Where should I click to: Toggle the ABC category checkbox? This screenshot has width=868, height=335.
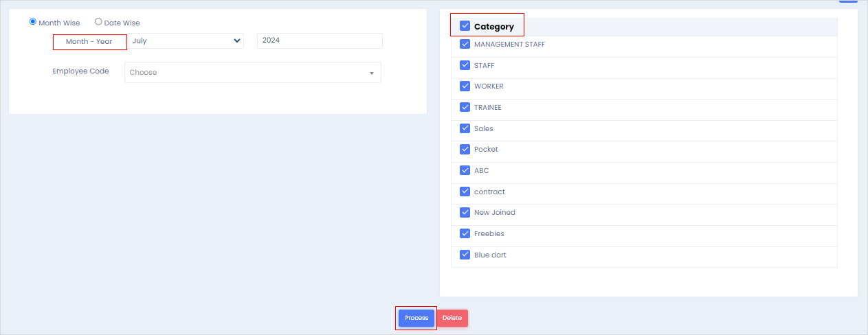pos(465,171)
